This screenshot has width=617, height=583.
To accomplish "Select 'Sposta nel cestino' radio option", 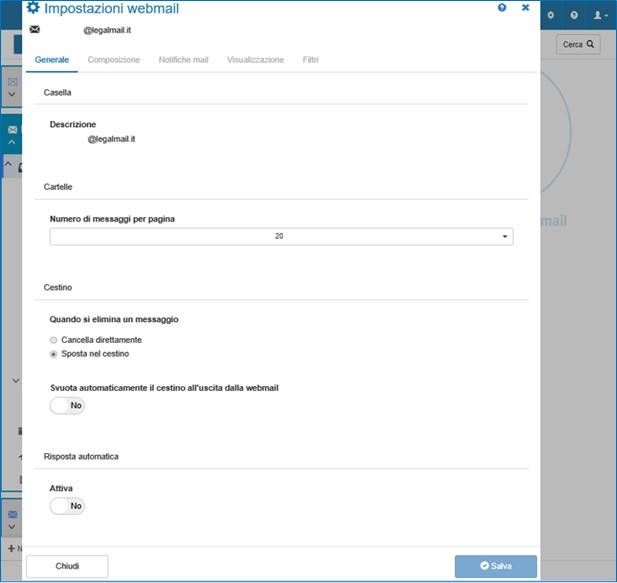I will pos(54,354).
